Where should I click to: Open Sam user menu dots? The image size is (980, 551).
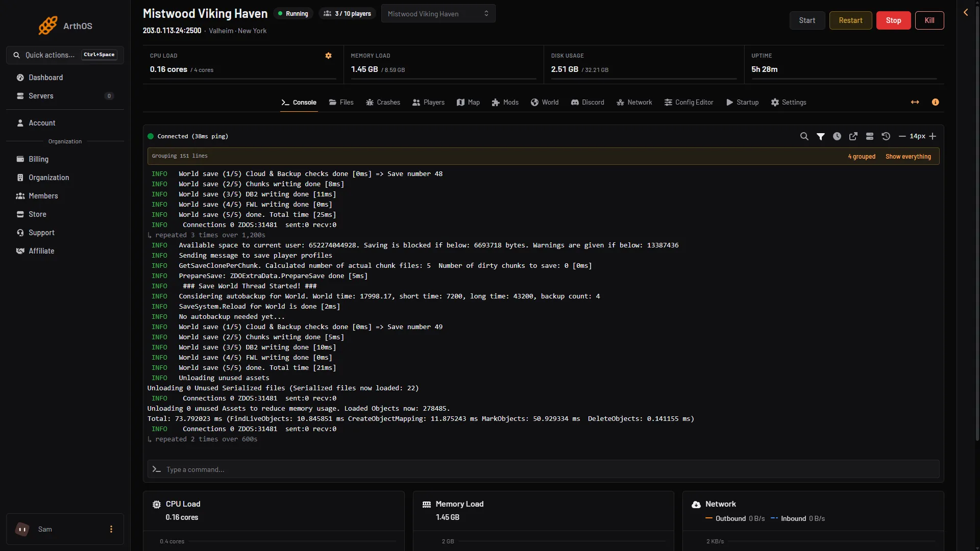[111, 530]
